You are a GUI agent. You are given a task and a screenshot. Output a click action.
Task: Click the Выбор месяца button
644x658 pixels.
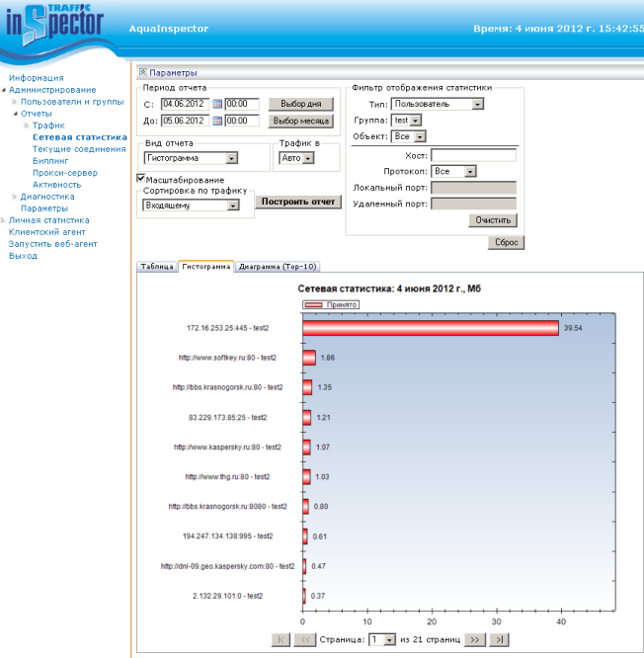click(x=301, y=121)
